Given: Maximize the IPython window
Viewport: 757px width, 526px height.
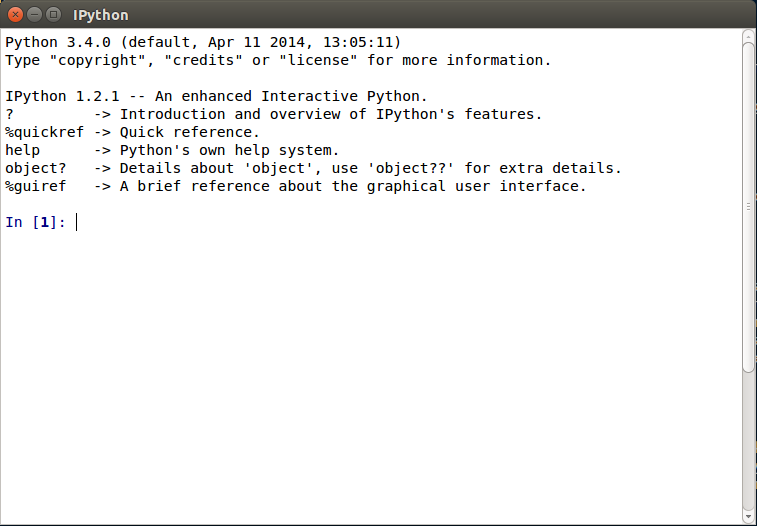Looking at the screenshot, I should 53,14.
